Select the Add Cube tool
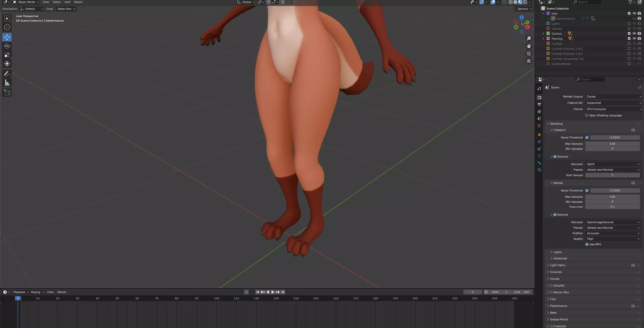Screen dimensions: 644x328 click(x=7, y=93)
